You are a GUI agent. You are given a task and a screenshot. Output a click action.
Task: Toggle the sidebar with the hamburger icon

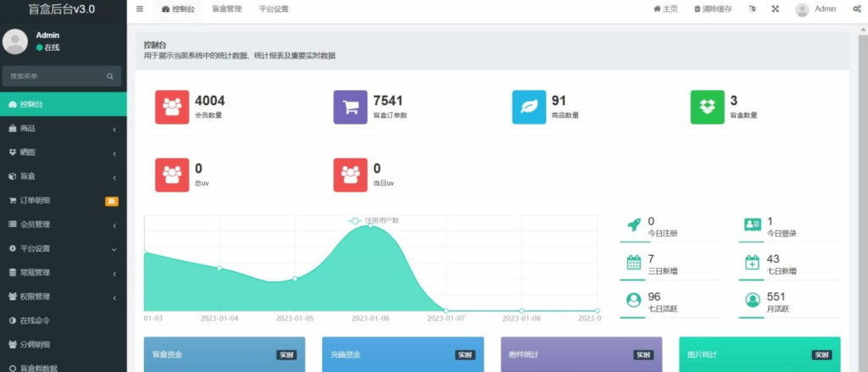click(x=140, y=8)
